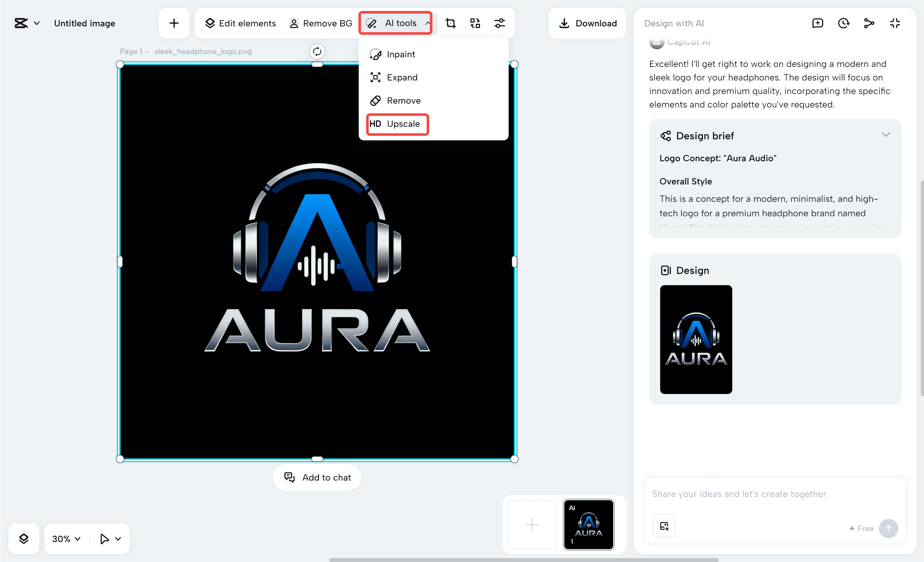Open the layers panel at bottom left
The height and width of the screenshot is (562, 924).
tap(23, 539)
